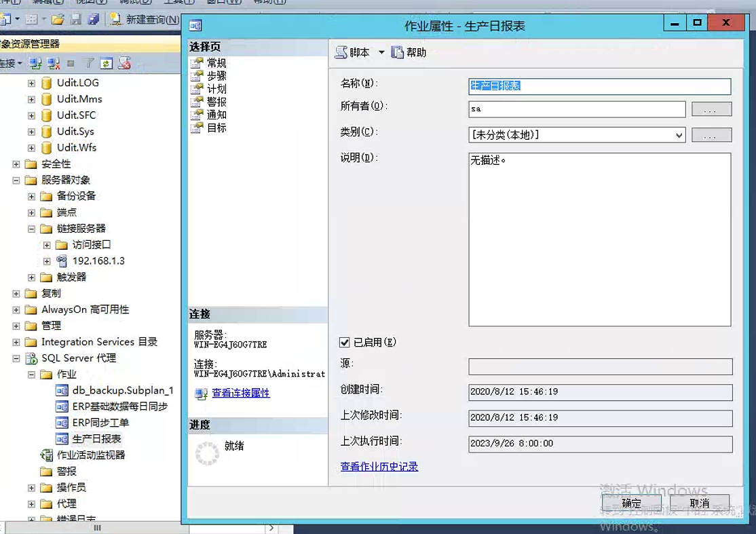The height and width of the screenshot is (534, 756).
Task: Select the Udit.SFC database icon
Action: 46,115
